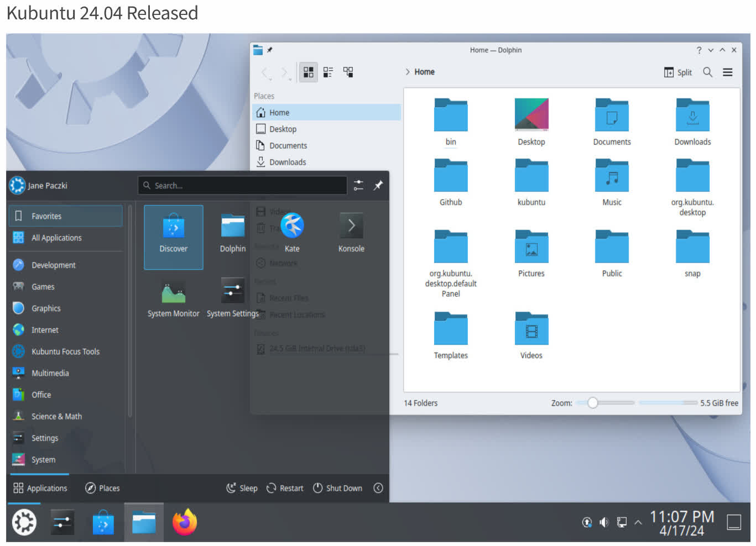The image size is (756, 546).
Task: Open System Monitor from favorites
Action: [x=173, y=298]
